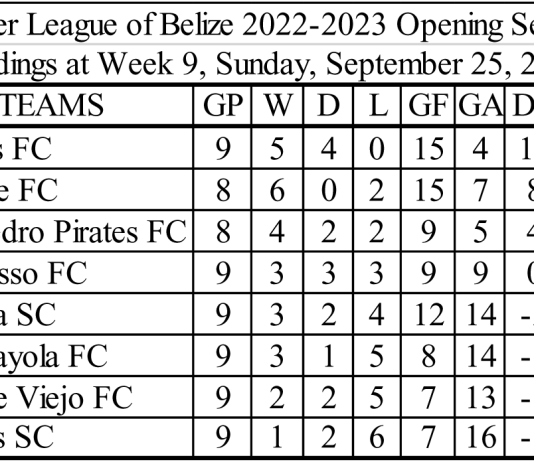Viewport: 534px width, 462px height.
Task: Click the losses cell showing 0
Action: pyautogui.click(x=377, y=148)
